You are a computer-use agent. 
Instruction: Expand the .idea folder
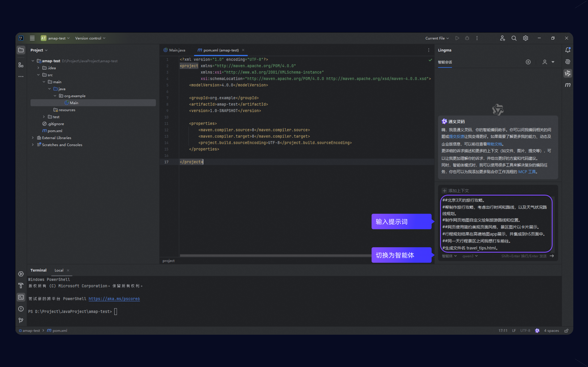38,68
